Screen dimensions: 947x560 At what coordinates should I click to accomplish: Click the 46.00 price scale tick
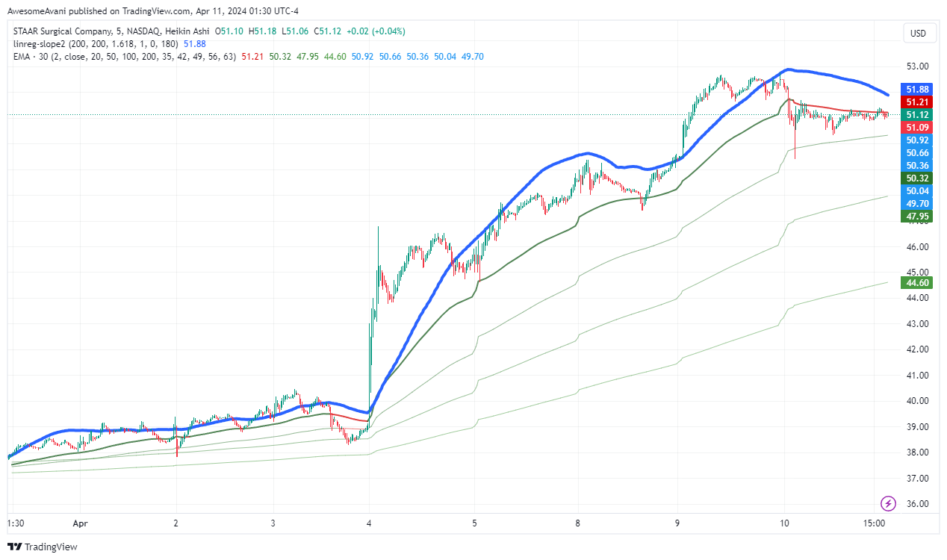917,246
